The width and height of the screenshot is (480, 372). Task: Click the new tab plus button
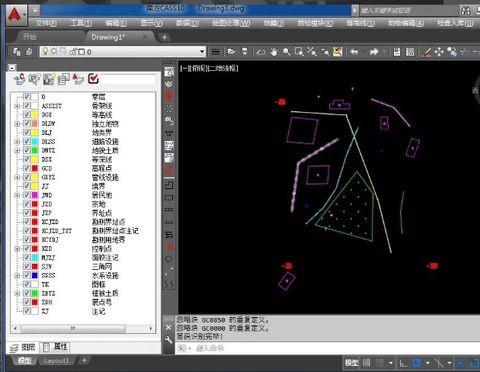[x=164, y=37]
